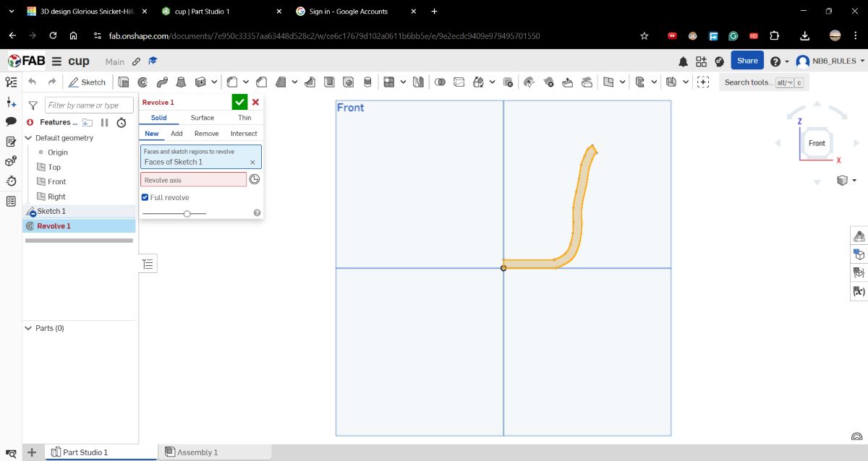
Task: Bookmark this page with the star icon
Action: [644, 36]
